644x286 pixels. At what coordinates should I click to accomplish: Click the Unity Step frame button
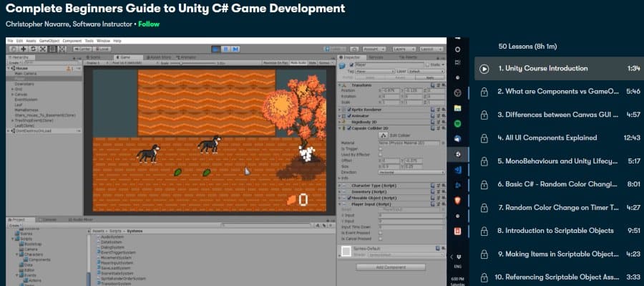pos(235,49)
